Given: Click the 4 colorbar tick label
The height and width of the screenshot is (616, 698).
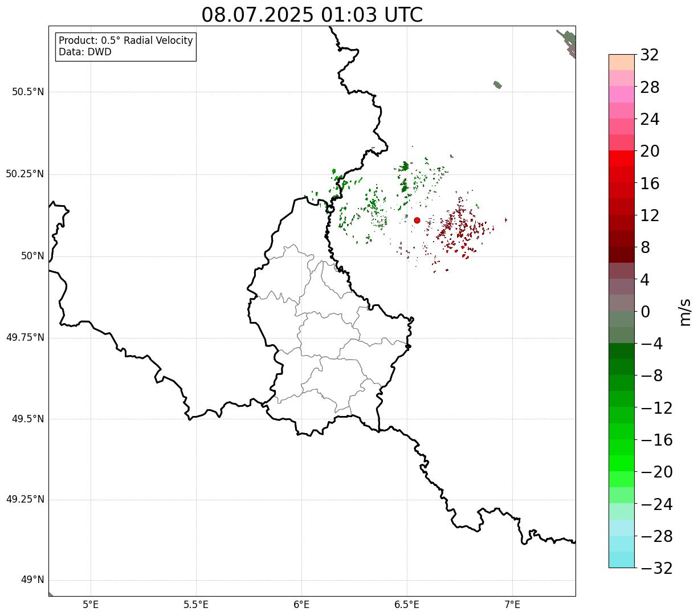Looking at the screenshot, I should tap(645, 280).
